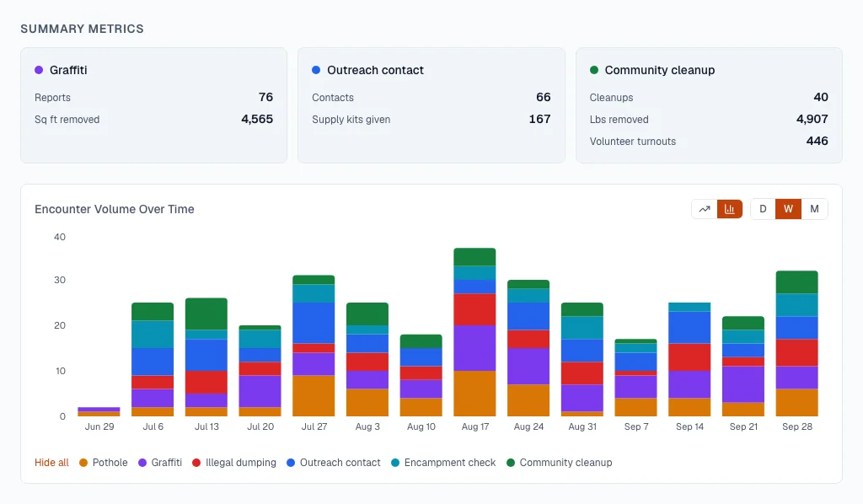Click the Aug 31 stacked bar
Viewport: 863px width, 504px height.
(x=582, y=359)
